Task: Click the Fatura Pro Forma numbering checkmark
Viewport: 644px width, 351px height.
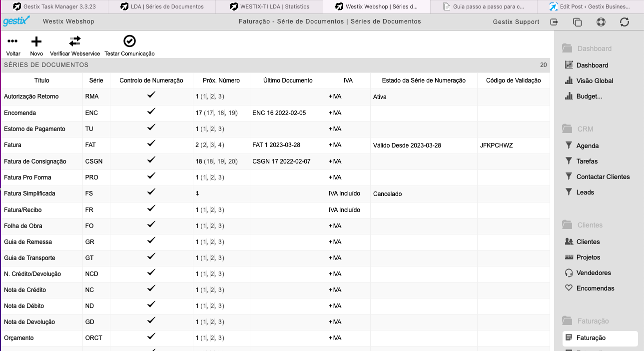Action: 151,175
